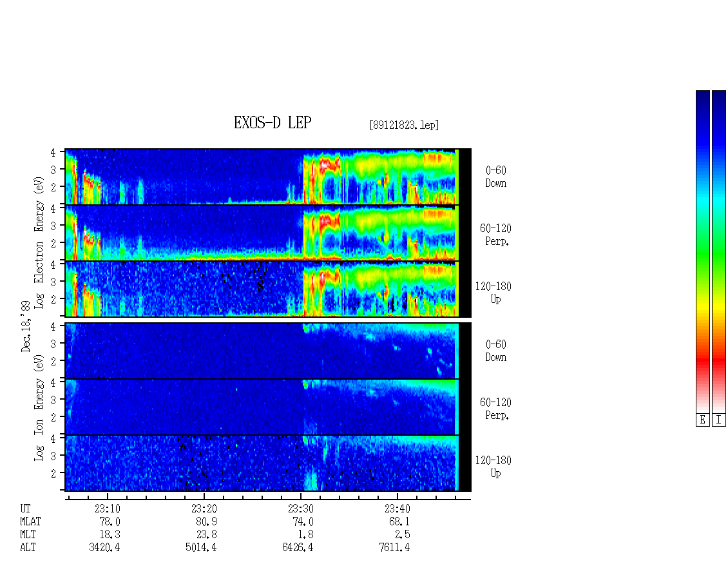Image resolution: width=728 pixels, height=564 pixels.
Task: Select the boxed E label under the colour bar
Action: pos(702,420)
